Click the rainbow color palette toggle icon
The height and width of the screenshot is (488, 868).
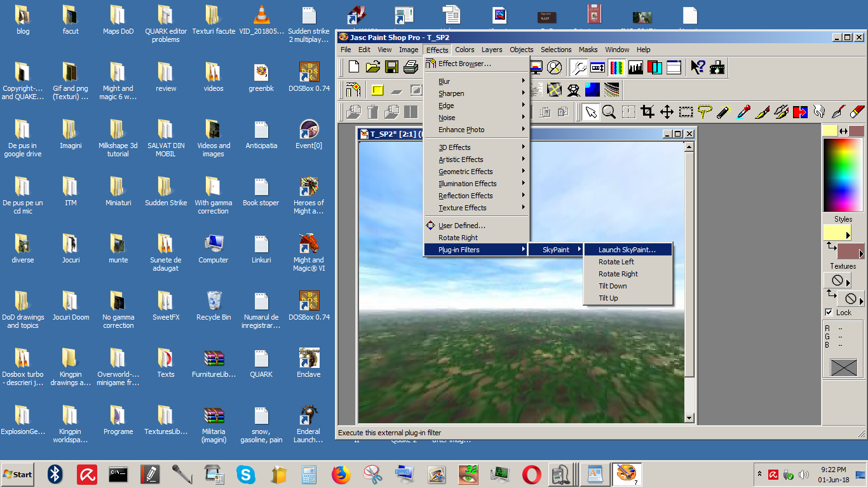[x=617, y=67]
